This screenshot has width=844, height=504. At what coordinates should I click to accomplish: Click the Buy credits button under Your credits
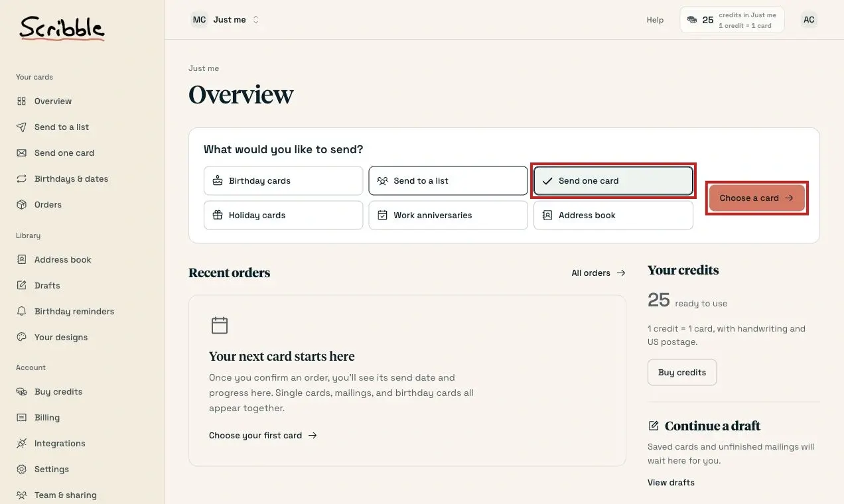pos(682,373)
